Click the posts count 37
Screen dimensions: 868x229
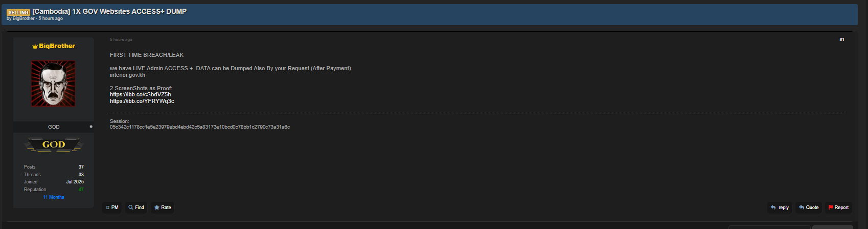pos(81,167)
